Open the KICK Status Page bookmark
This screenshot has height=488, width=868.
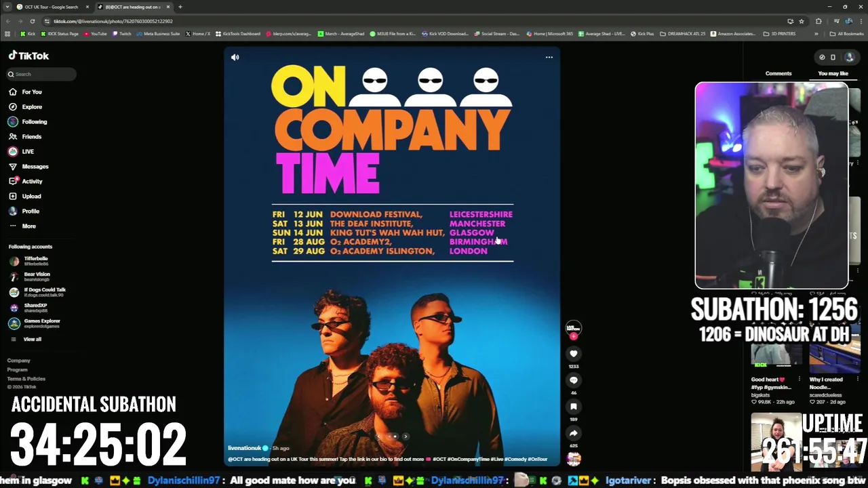tap(60, 33)
